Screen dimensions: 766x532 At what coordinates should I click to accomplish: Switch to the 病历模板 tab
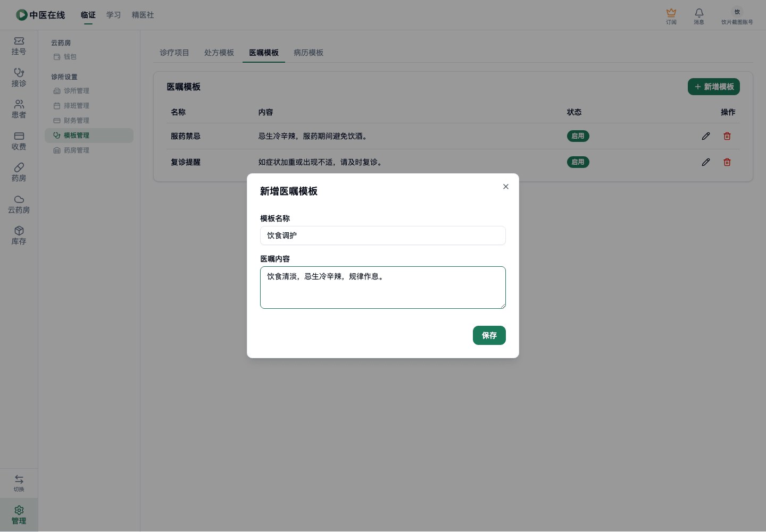pyautogui.click(x=309, y=53)
